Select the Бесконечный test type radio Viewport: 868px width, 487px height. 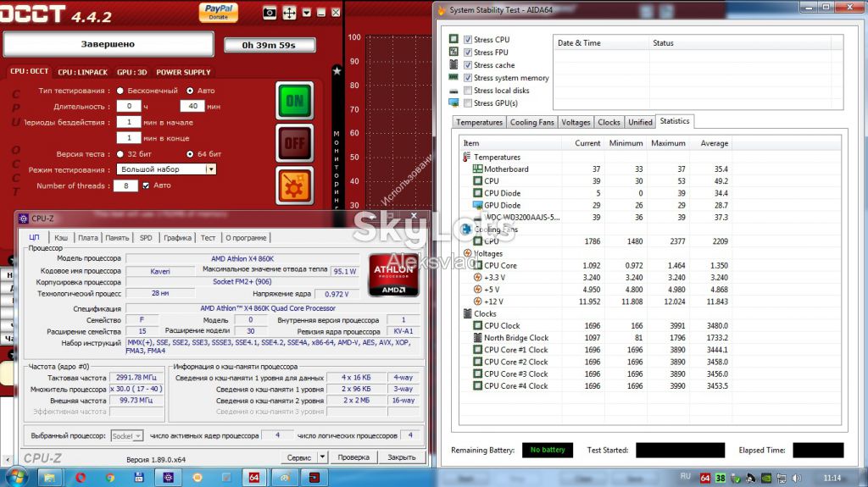coord(120,91)
